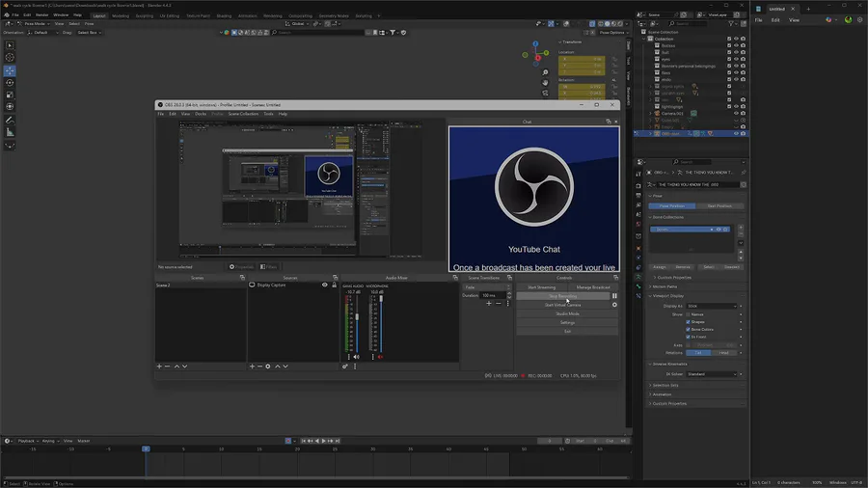
Task: Select the Transform tool in Blender toolbar
Action: (10, 107)
